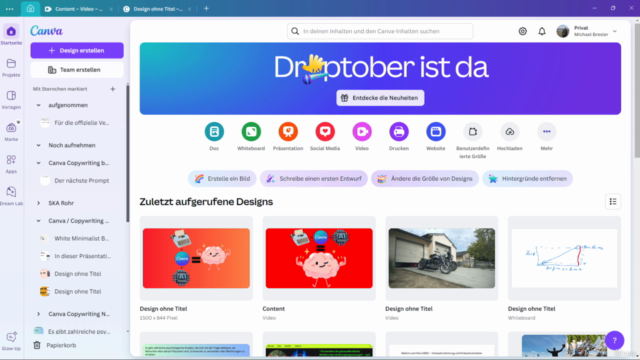This screenshot has width=640, height=360.
Task: Open White Minimalist B... item
Action: 75,238
